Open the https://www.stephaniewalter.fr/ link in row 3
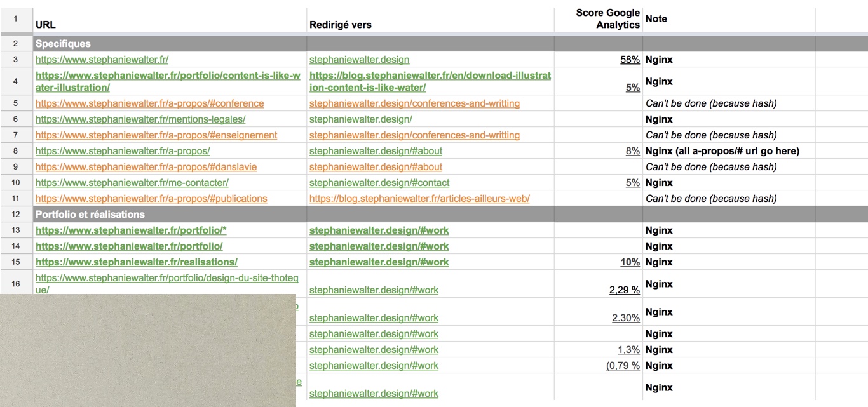 102,60
